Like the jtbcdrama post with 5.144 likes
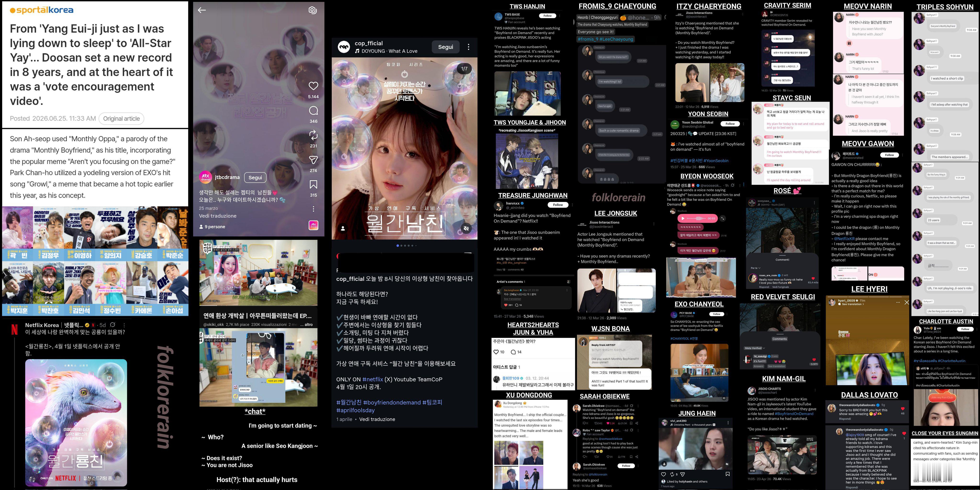Screen dimensions: 980x490 313,86
